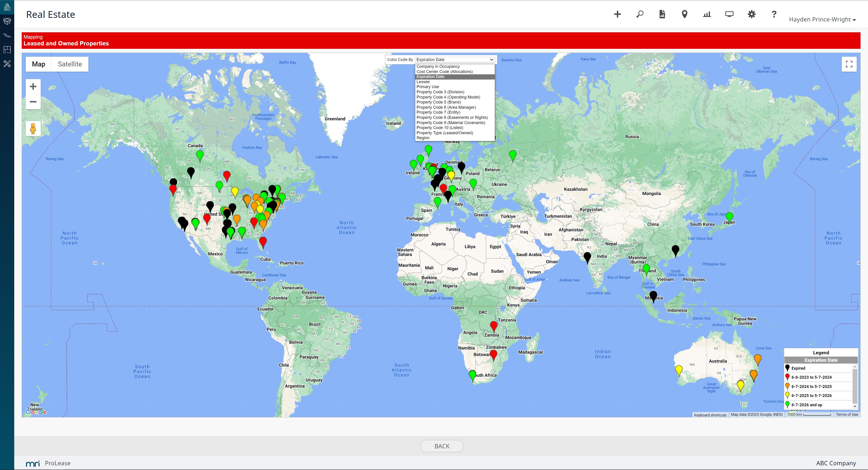Click the document reports icon
The height and width of the screenshot is (470, 868).
[x=662, y=14]
